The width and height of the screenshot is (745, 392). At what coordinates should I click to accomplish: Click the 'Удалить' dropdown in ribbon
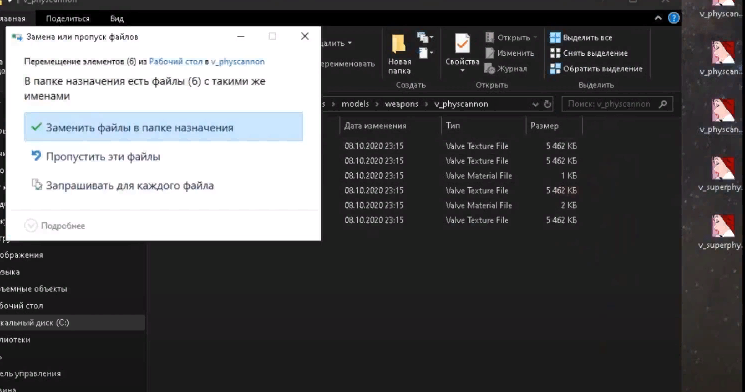(x=336, y=43)
